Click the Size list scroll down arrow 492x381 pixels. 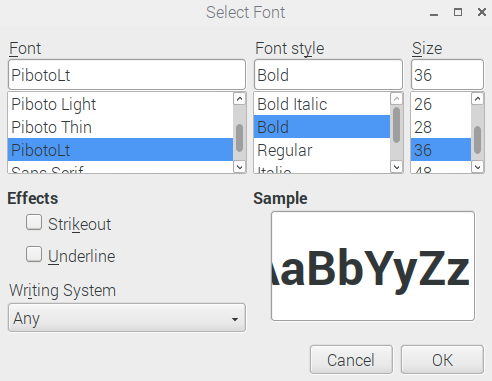pos(477,166)
